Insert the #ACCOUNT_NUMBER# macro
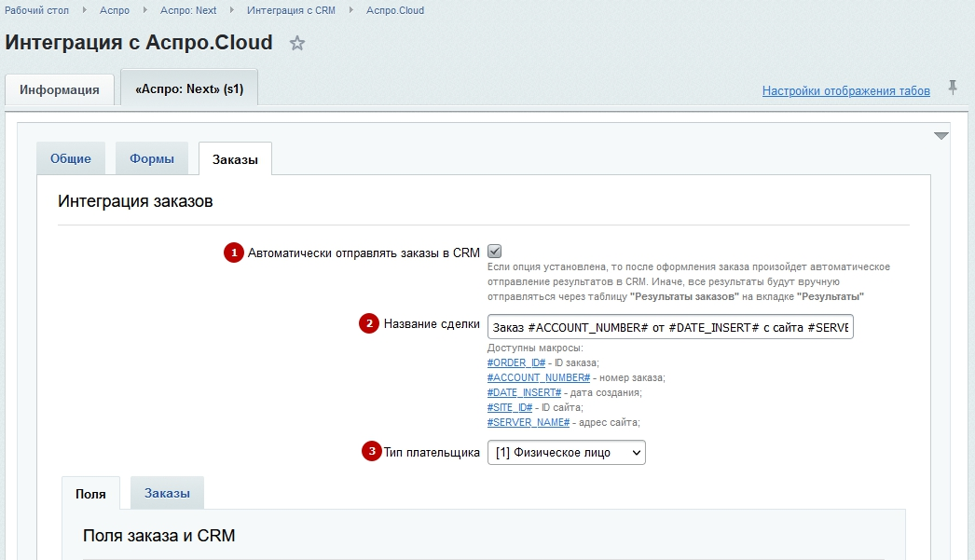The width and height of the screenshot is (975, 560). (539, 378)
